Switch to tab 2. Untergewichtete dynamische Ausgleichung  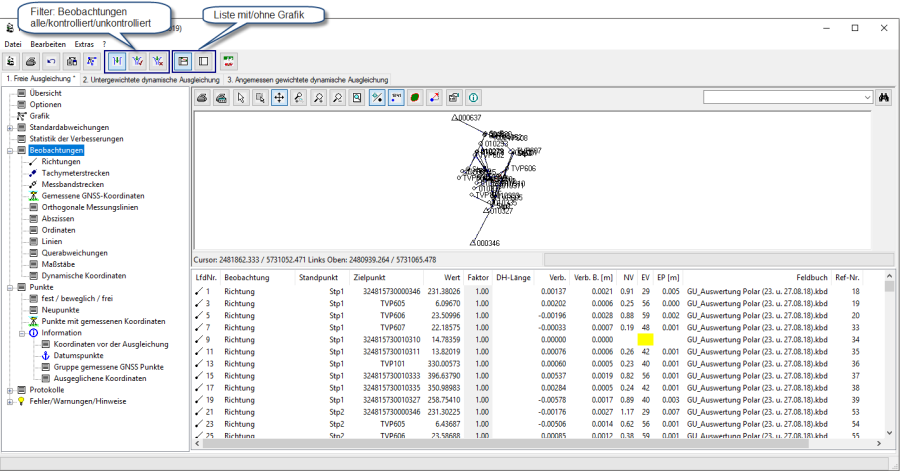click(151, 79)
